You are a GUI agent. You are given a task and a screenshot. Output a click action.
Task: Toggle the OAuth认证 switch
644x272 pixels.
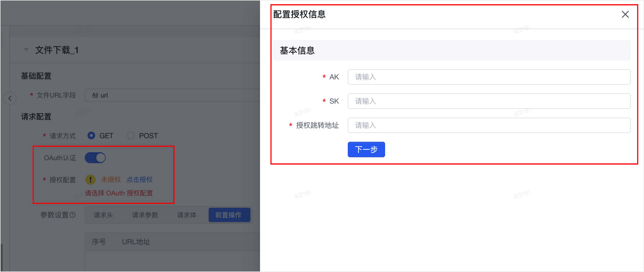[95, 158]
